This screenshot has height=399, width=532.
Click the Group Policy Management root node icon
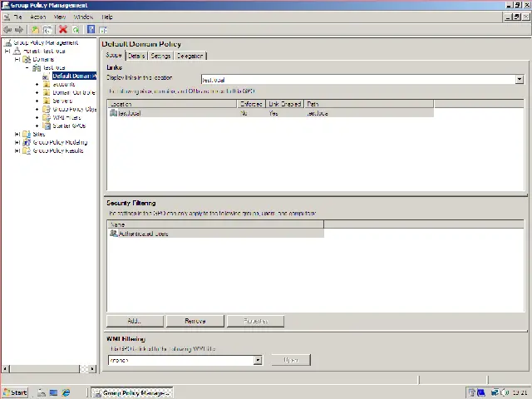(x=8, y=42)
